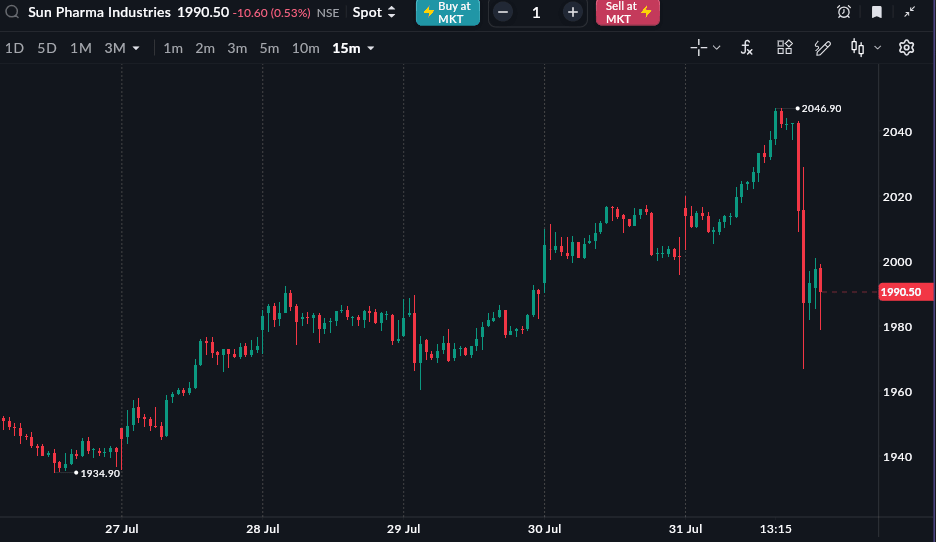Select the crosshair cursor tool
The height and width of the screenshot is (542, 936).
(x=698, y=48)
